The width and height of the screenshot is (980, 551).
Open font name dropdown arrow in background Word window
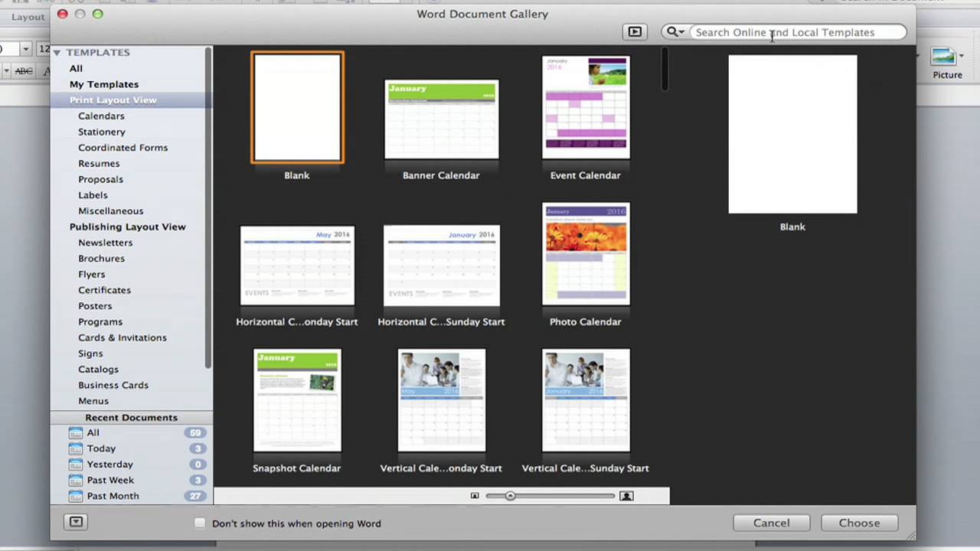25,49
